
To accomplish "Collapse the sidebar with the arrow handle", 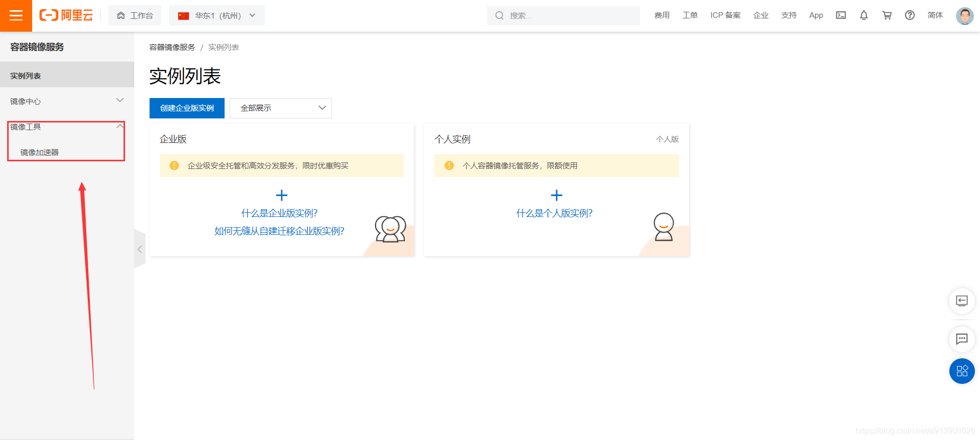I will (140, 249).
